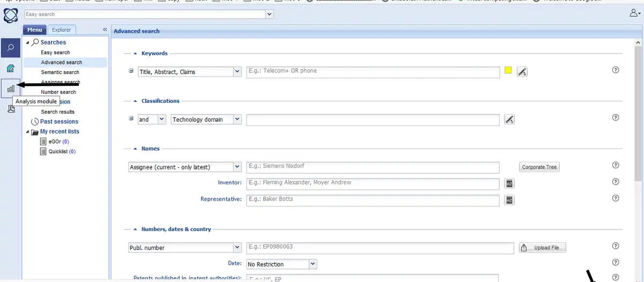Click the Representative input field
The image size is (644, 282).
373,200
